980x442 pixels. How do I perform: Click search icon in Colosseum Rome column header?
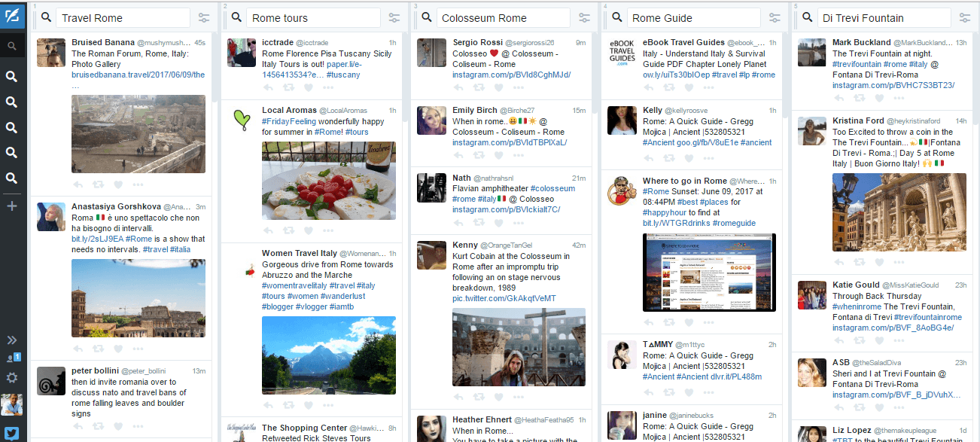[427, 18]
